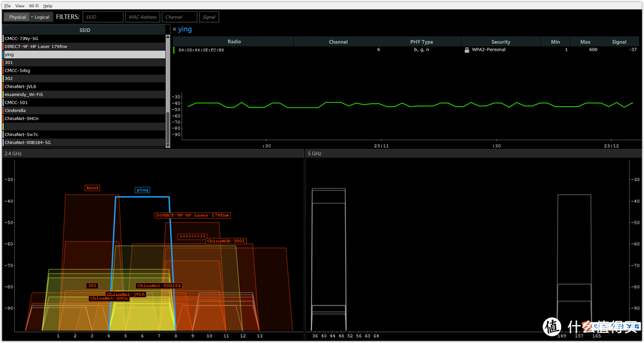The width and height of the screenshot is (644, 343).
Task: Select the knud label in the 2.4 GHz chart
Action: pyautogui.click(x=92, y=188)
